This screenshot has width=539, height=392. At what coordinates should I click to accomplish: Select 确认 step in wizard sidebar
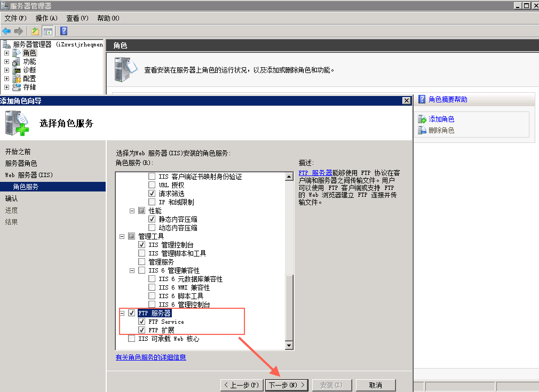coord(12,198)
